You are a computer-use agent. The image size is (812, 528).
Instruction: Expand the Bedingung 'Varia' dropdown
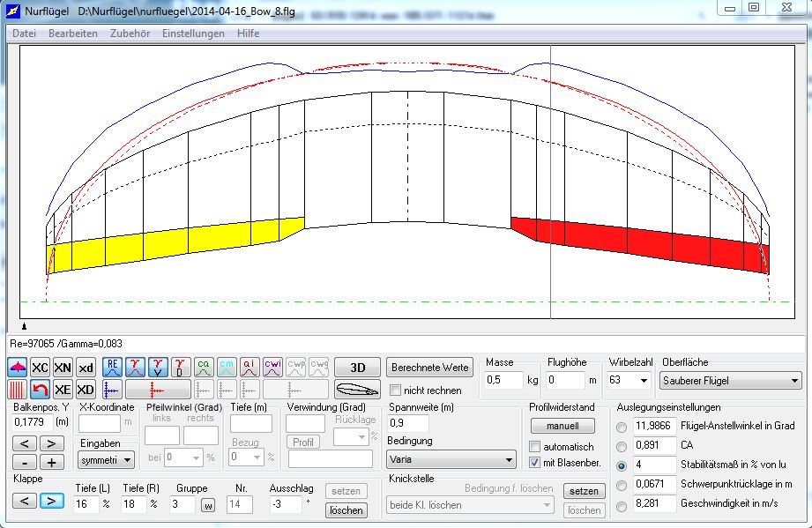click(x=451, y=459)
